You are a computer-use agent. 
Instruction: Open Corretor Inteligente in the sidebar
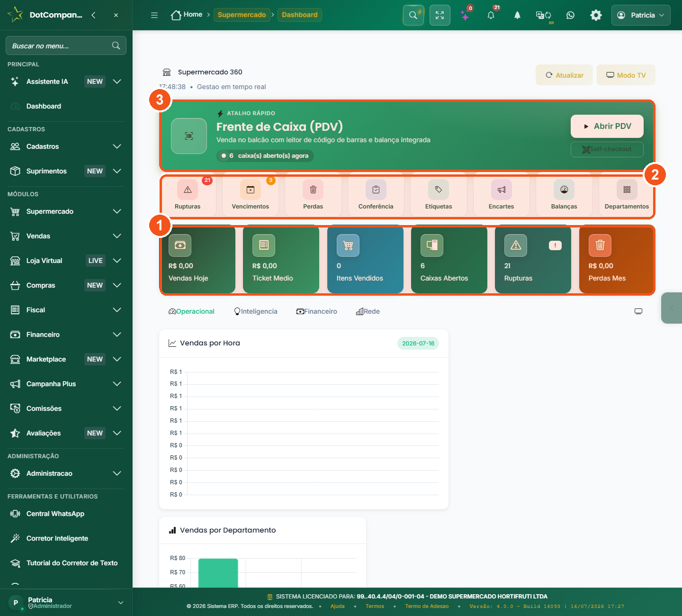66,538
